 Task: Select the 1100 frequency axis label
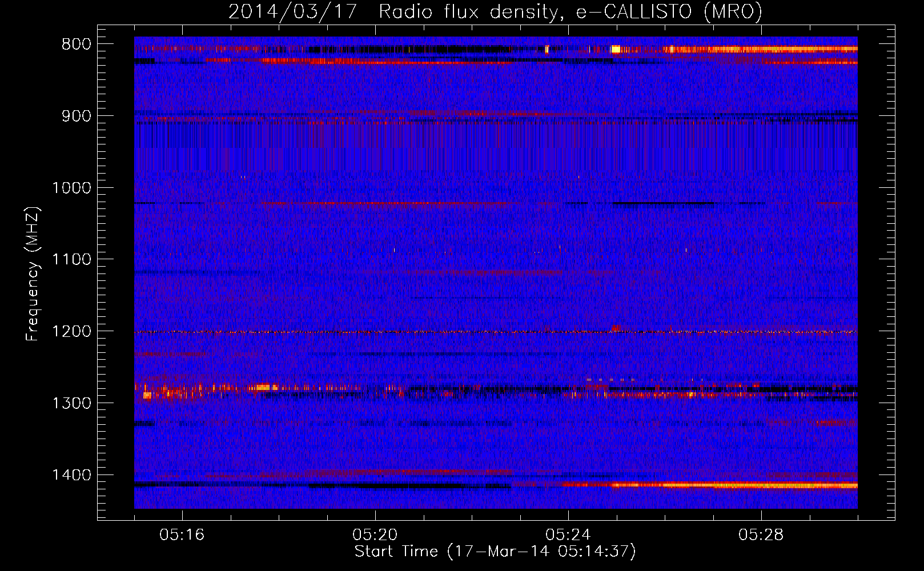pos(71,260)
